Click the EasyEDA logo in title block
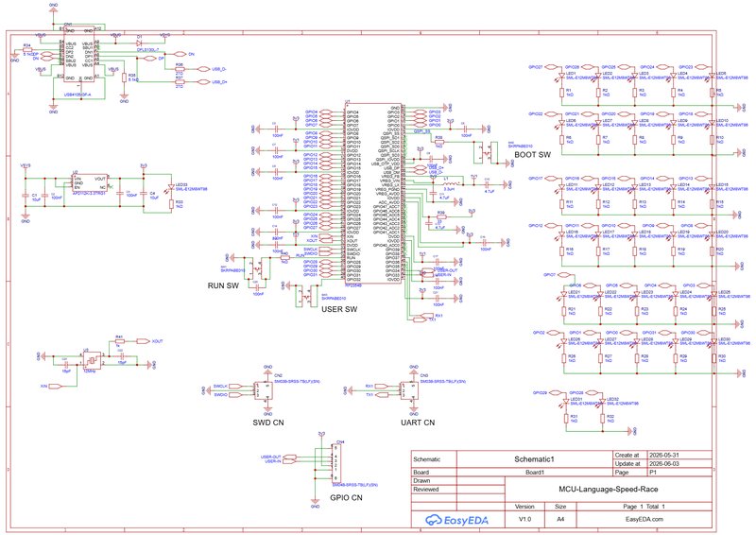 [456, 520]
